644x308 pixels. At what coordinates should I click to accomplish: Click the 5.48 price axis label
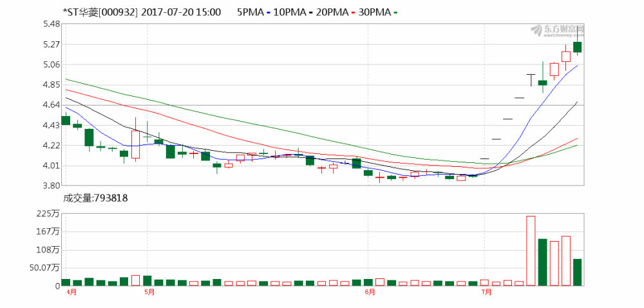tap(52, 24)
